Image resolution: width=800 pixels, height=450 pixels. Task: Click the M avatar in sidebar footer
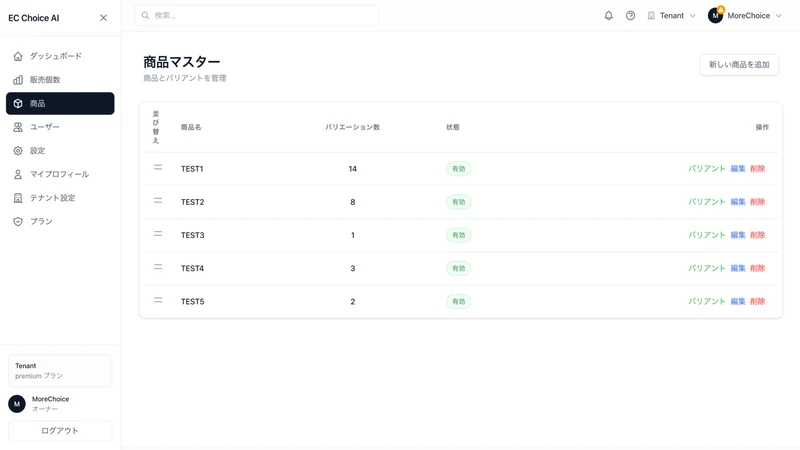(17, 404)
